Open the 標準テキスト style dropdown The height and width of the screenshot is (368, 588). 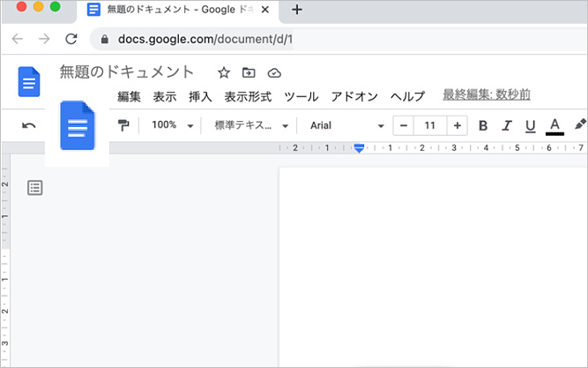[250, 125]
